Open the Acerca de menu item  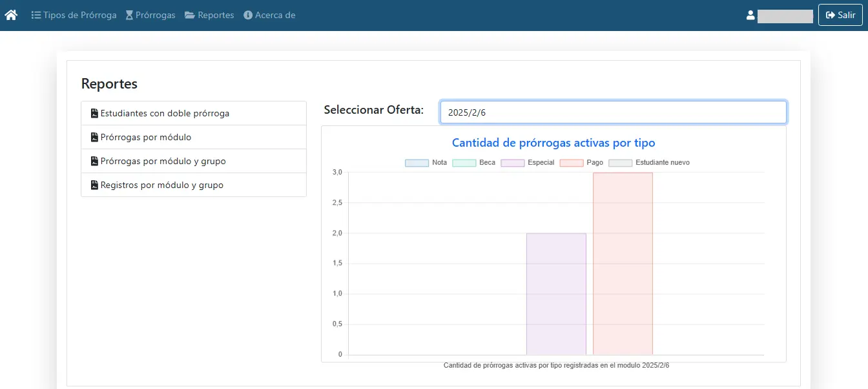click(269, 15)
